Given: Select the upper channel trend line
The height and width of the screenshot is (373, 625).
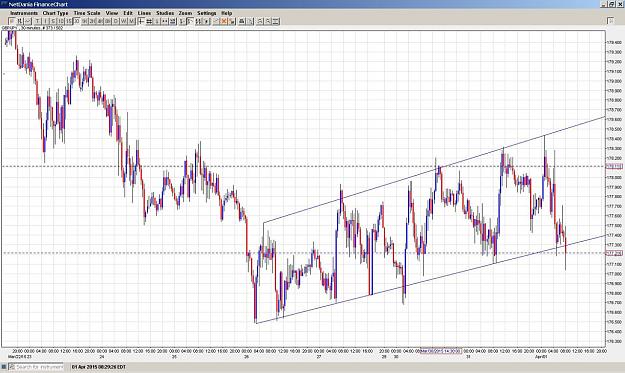Looking at the screenshot, I should [434, 170].
